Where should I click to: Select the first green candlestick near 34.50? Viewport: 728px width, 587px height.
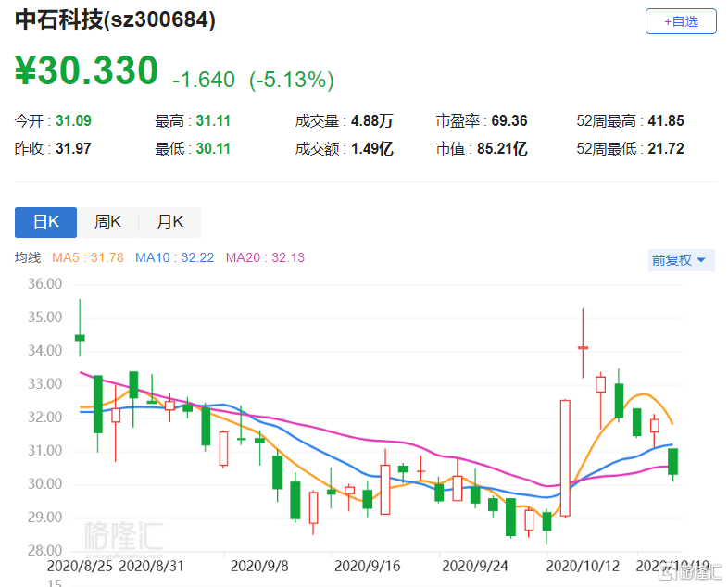[x=80, y=338]
